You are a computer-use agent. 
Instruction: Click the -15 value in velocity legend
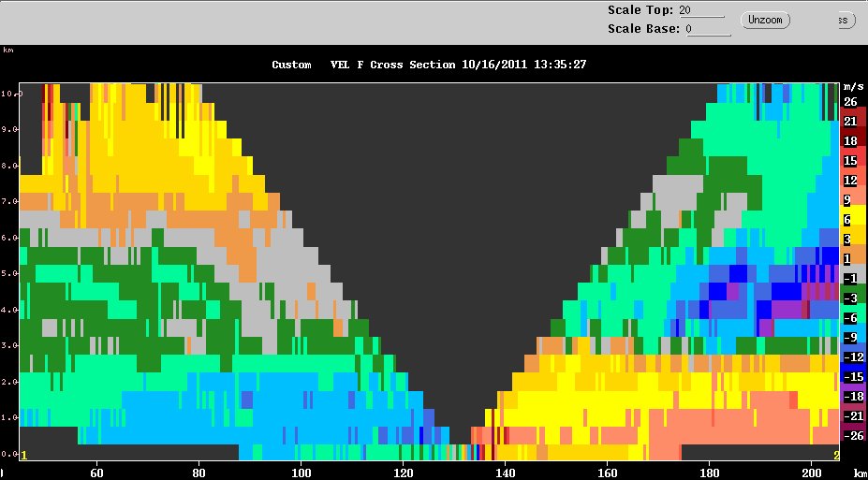[x=853, y=377]
